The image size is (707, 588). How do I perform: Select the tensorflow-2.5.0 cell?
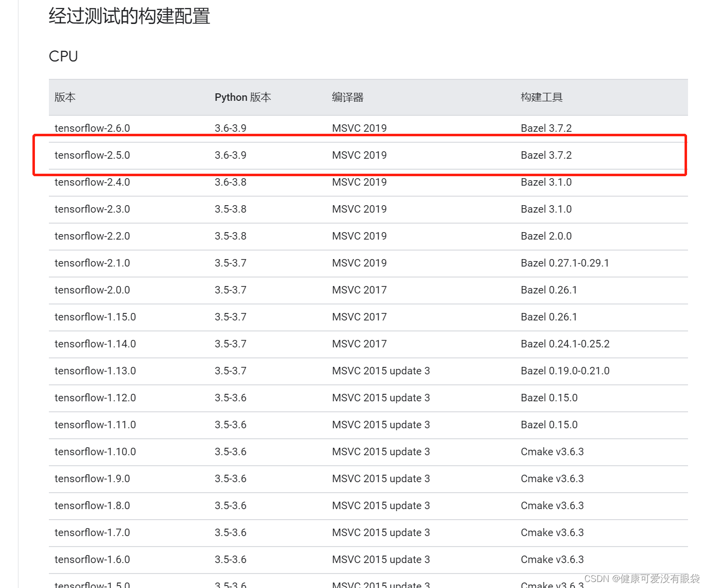tap(92, 155)
